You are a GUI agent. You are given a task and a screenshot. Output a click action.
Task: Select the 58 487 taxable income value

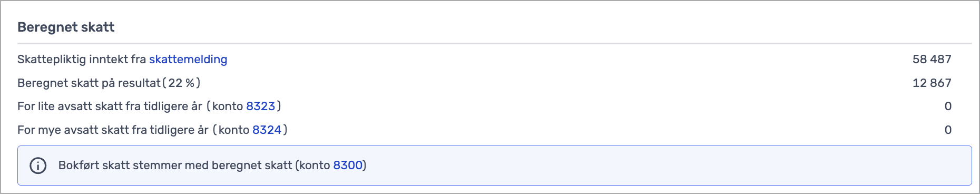pyautogui.click(x=932, y=59)
